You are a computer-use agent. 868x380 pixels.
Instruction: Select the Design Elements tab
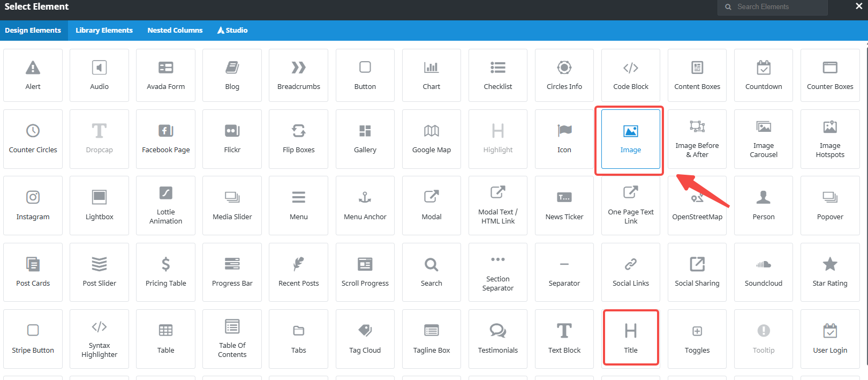[33, 31]
